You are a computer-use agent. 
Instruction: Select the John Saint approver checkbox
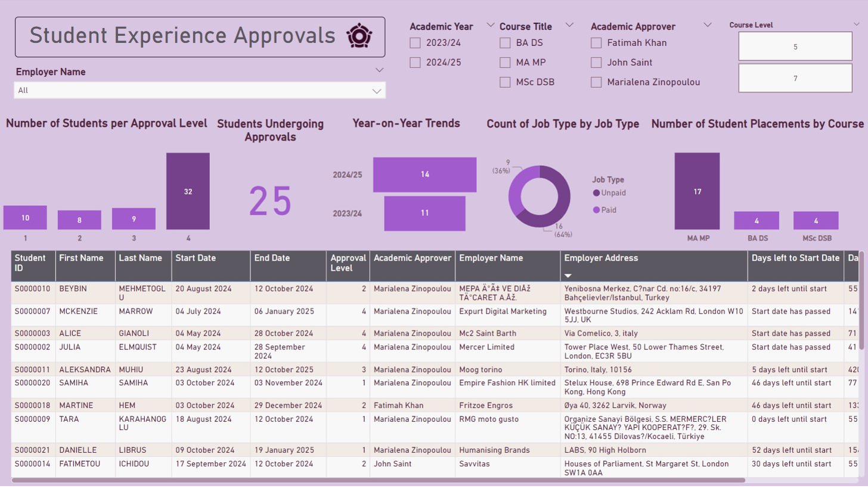(596, 63)
